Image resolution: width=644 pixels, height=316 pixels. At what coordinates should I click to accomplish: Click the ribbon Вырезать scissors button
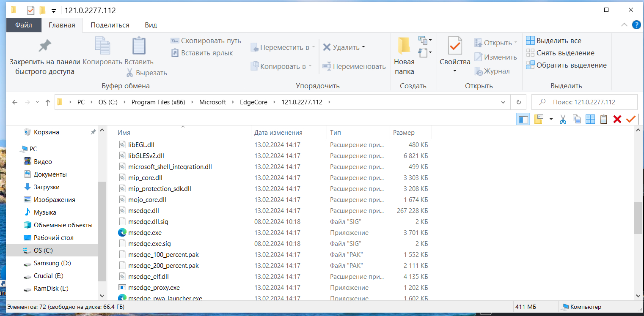click(x=147, y=73)
